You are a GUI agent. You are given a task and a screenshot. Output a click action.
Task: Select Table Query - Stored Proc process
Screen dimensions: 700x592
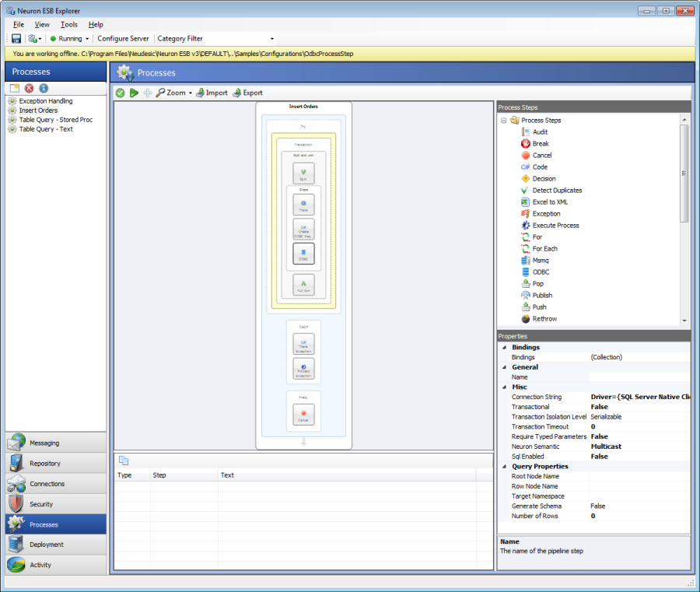(56, 120)
